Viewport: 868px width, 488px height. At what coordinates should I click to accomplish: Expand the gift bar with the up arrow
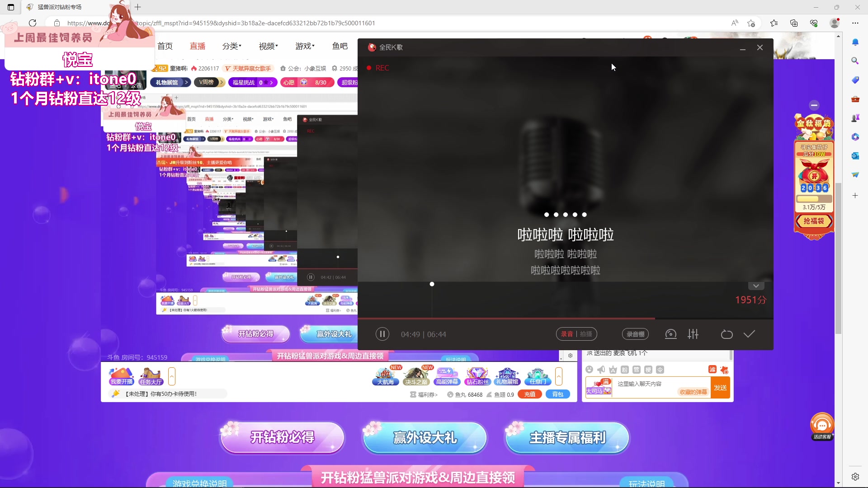tap(559, 376)
